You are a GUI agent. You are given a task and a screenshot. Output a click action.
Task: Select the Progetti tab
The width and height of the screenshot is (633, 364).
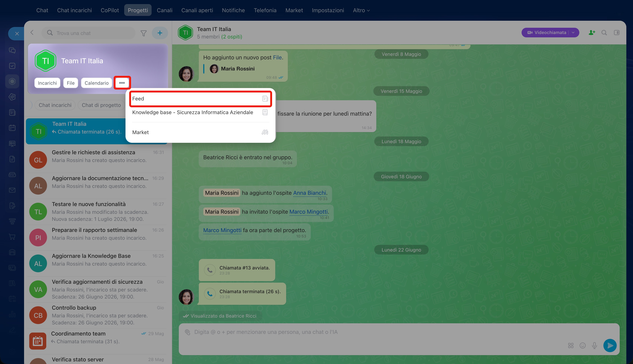tap(138, 10)
